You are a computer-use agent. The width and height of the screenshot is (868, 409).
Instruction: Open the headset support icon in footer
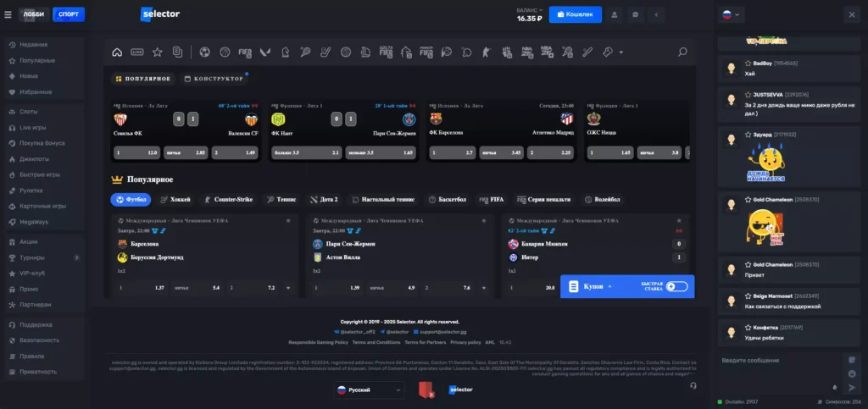pos(693,385)
